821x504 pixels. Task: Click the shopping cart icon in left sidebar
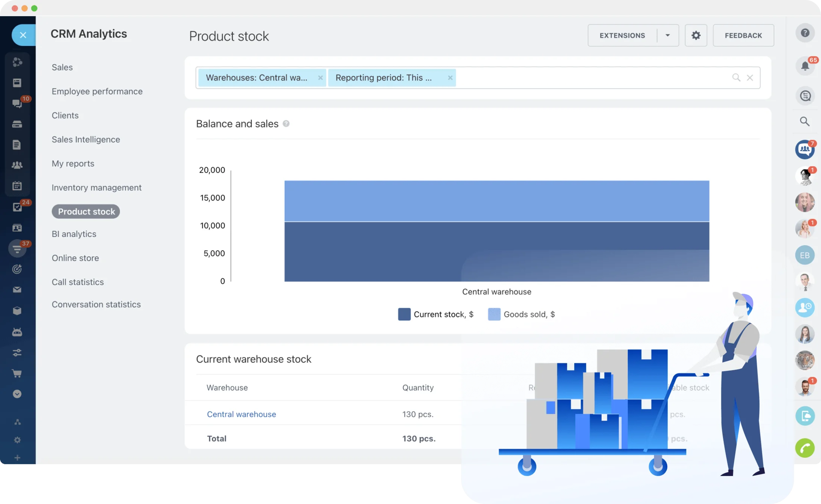[17, 373]
